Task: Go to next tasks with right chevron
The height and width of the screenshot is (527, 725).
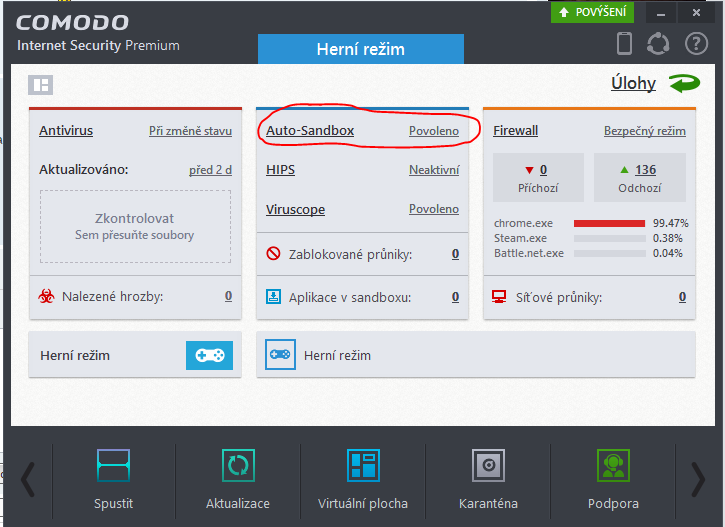Action: [698, 479]
